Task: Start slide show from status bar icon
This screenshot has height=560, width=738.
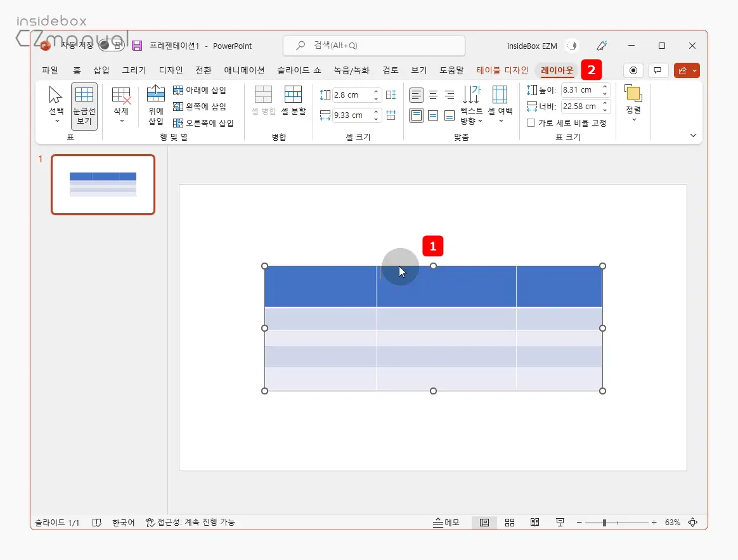Action: (x=560, y=523)
